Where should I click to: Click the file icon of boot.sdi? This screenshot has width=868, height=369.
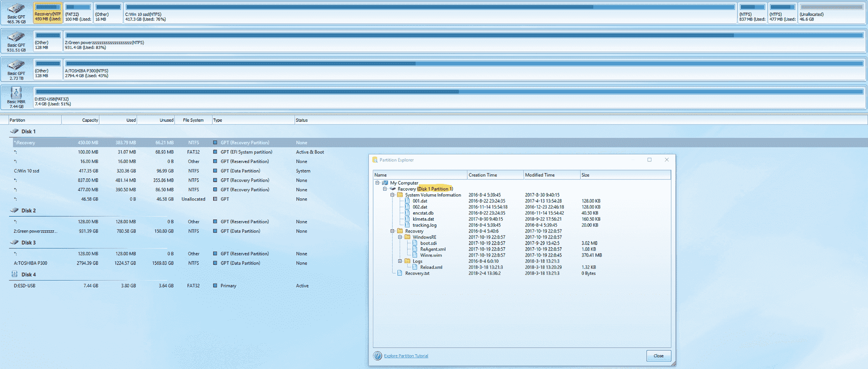click(x=415, y=243)
